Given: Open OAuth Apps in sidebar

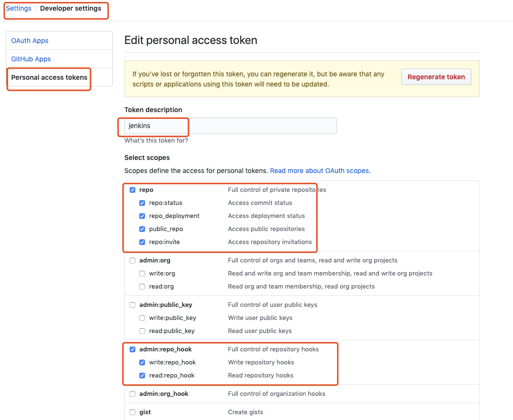Looking at the screenshot, I should coord(30,41).
